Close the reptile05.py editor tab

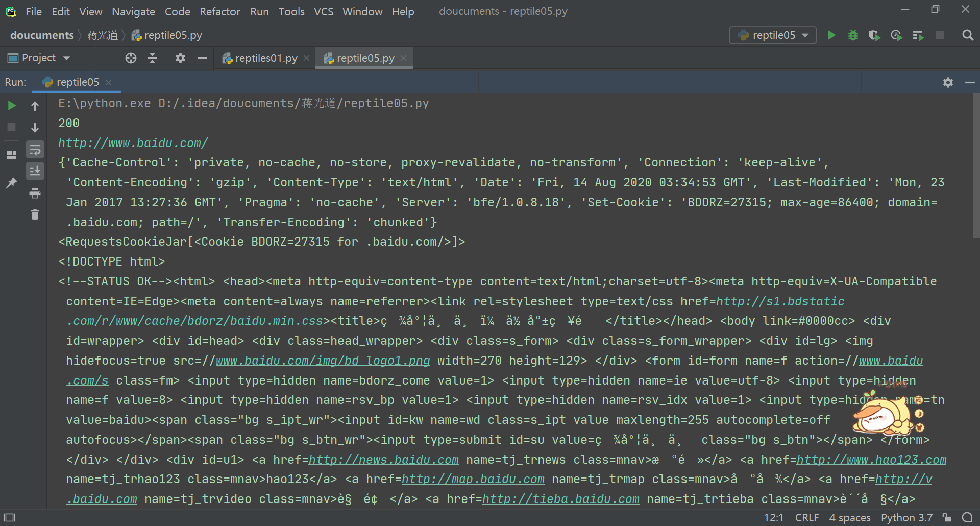click(403, 58)
